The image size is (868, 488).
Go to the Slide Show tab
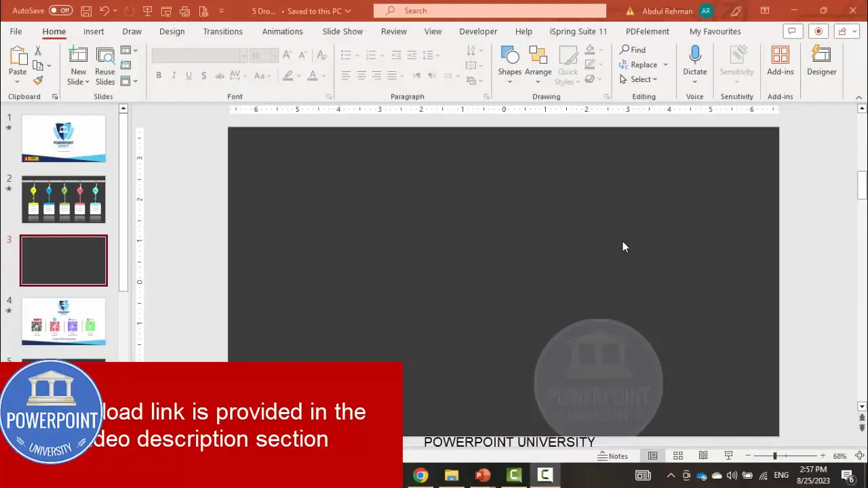pyautogui.click(x=342, y=31)
